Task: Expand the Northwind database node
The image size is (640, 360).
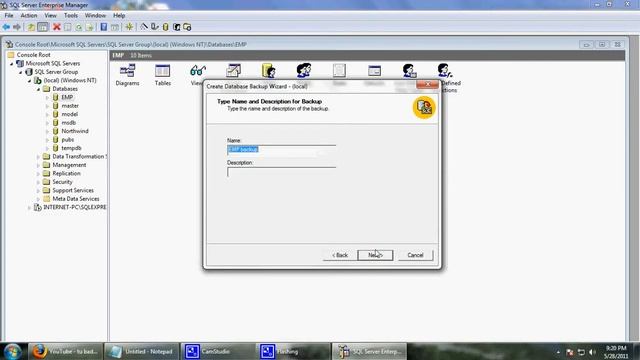Action: click(47, 131)
